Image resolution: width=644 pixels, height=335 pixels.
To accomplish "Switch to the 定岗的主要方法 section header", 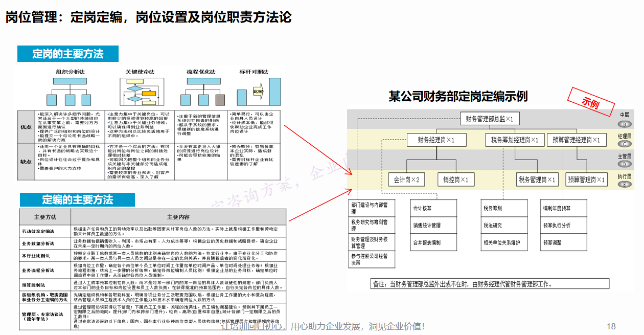I will pos(68,53).
